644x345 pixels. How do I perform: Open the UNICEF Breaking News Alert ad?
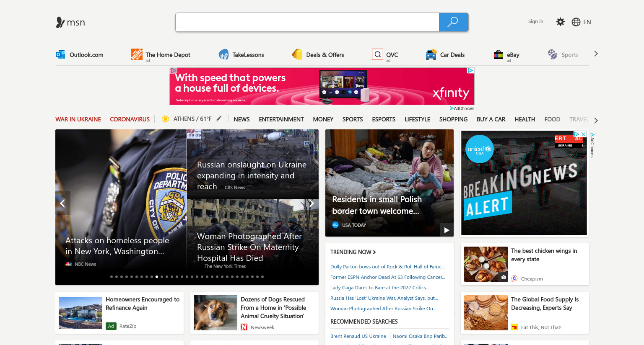[x=524, y=183]
